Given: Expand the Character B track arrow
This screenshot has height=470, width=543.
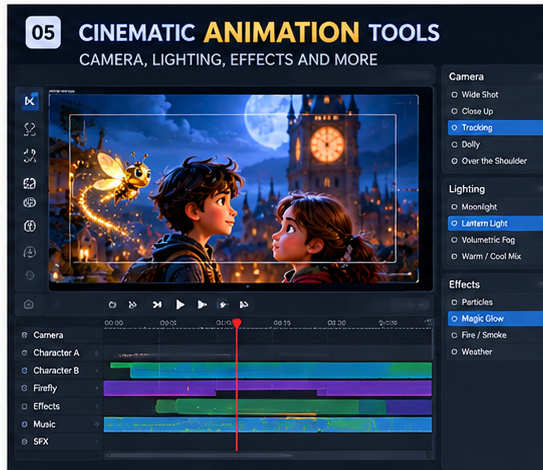Looking at the screenshot, I should click(97, 371).
